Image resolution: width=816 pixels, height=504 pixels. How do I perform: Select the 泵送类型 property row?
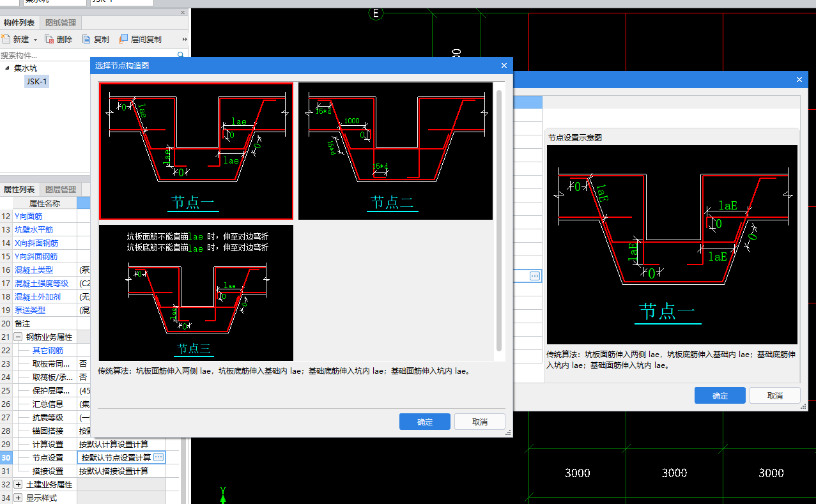[x=45, y=310]
